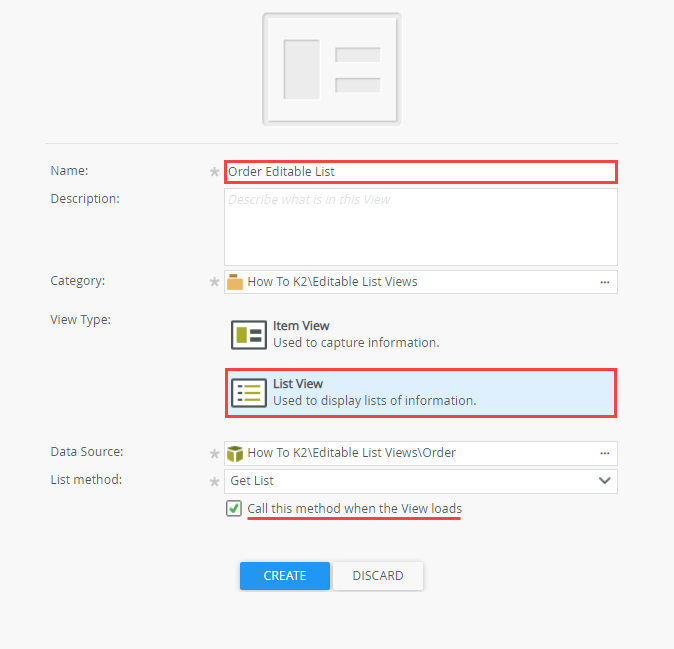Viewport: 674px width, 649px height.
Task: Click the DISCARD button
Action: [378, 576]
